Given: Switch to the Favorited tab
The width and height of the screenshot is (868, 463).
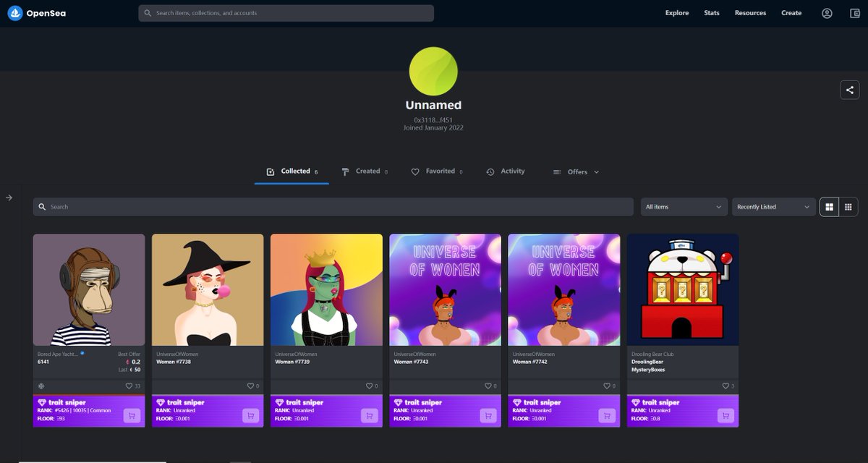Looking at the screenshot, I should point(437,171).
